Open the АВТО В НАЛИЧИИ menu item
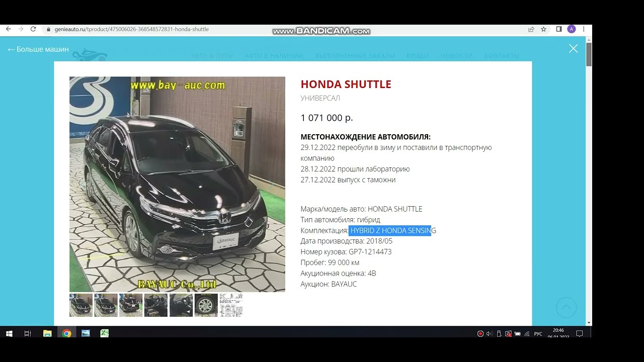Screen dimensions: 644x362 pos(274,56)
